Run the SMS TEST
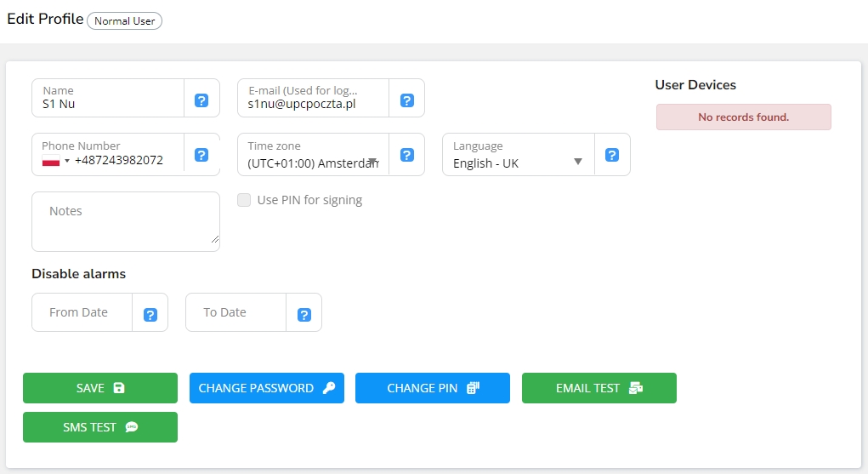Image resolution: width=868 pixels, height=474 pixels. point(99,427)
